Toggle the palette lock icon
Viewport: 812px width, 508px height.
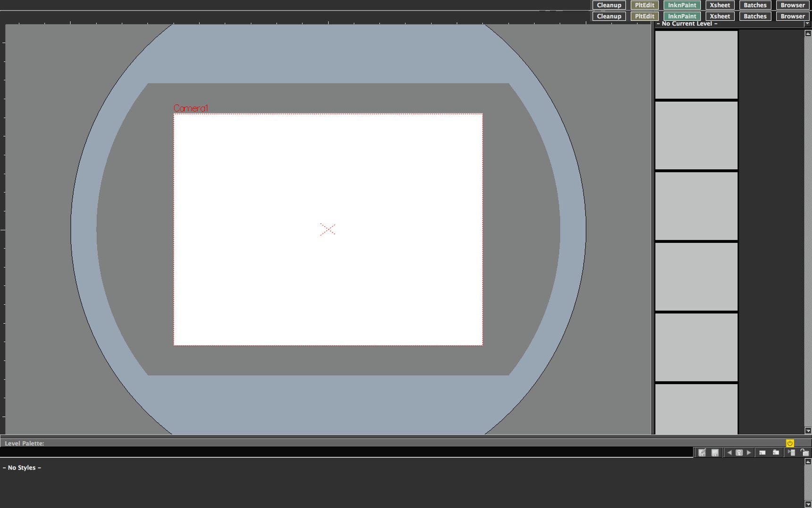point(804,452)
